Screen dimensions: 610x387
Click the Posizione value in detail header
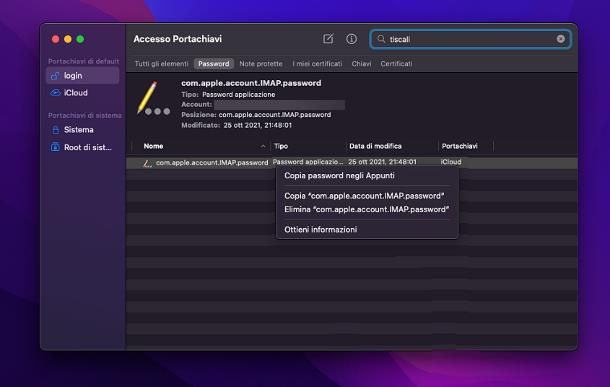coord(275,115)
